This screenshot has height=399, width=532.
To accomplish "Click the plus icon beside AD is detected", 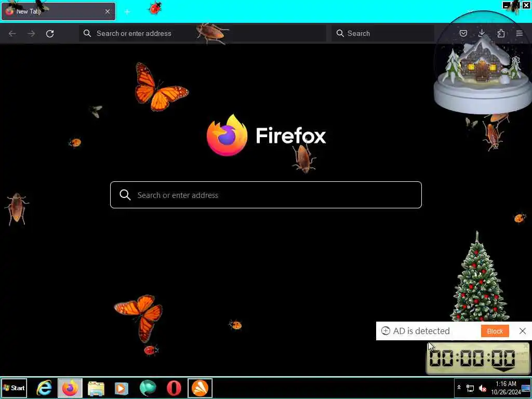I will coord(385,331).
